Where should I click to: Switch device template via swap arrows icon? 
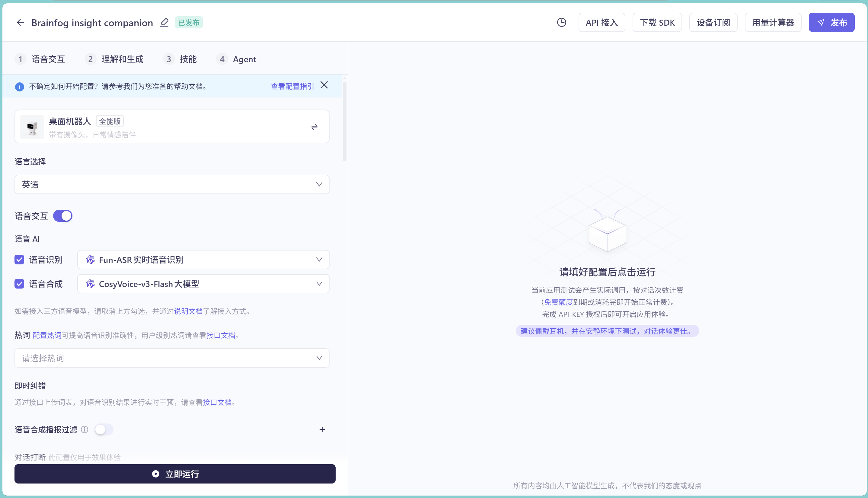(x=314, y=127)
